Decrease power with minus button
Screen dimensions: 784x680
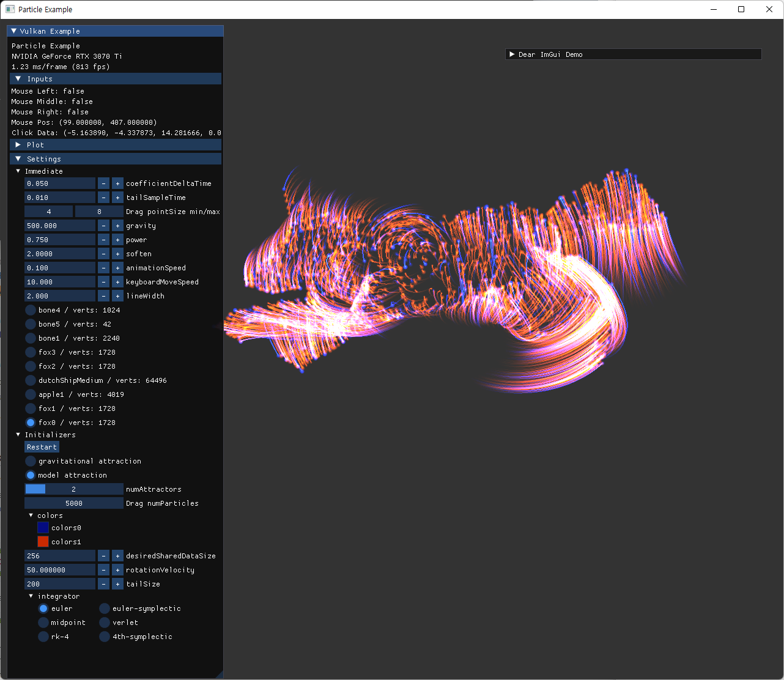click(x=103, y=240)
